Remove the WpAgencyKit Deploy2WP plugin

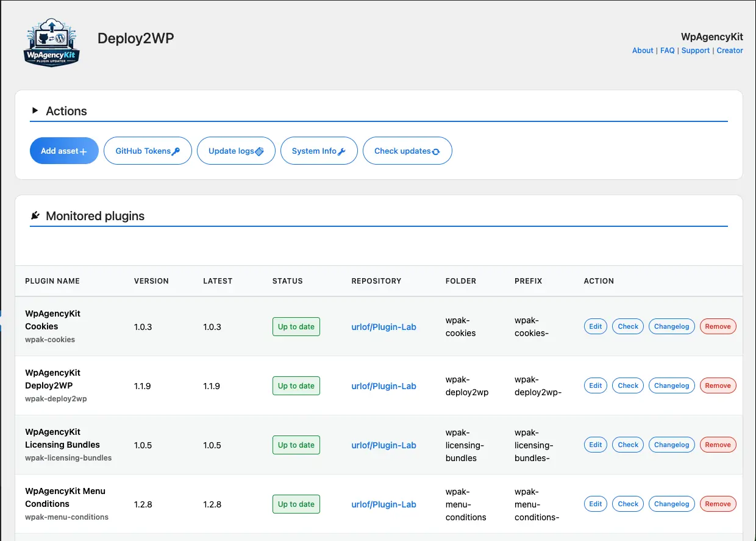tap(718, 385)
